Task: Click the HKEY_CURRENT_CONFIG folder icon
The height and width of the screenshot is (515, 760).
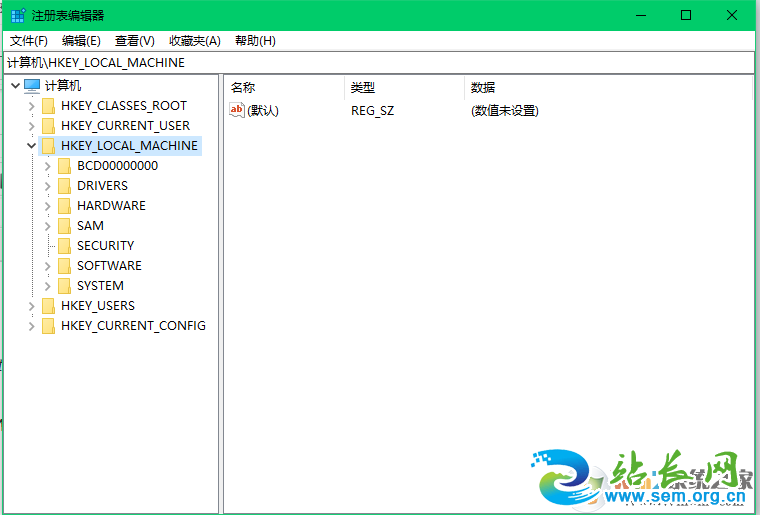Action: click(x=48, y=326)
